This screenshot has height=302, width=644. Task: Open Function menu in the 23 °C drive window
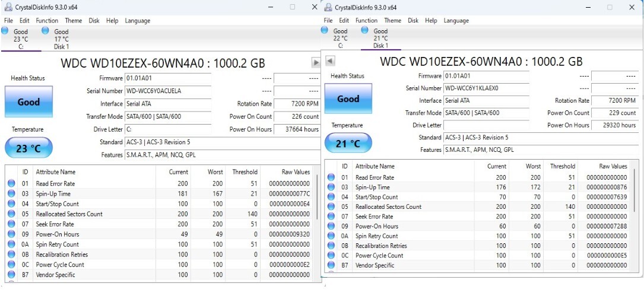[x=47, y=21]
